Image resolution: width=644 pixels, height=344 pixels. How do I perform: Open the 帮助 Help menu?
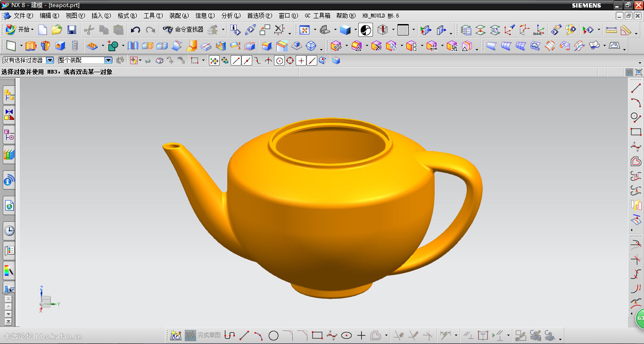tap(346, 16)
